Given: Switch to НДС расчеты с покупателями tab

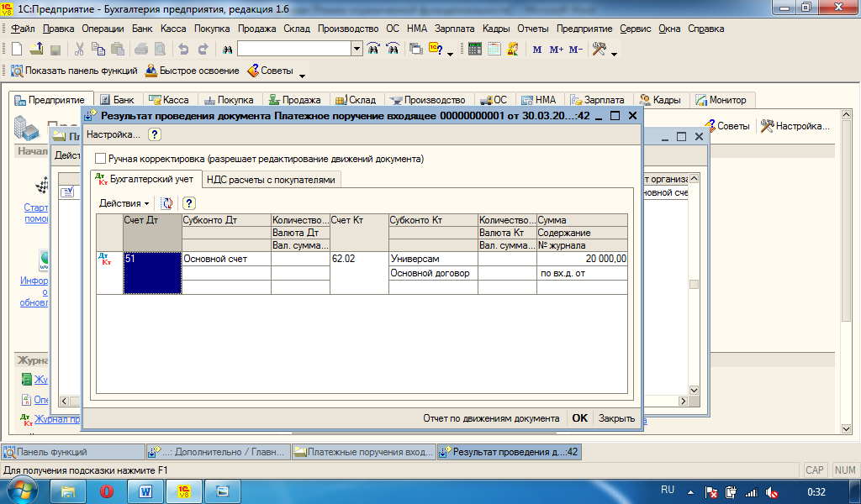Looking at the screenshot, I should click(271, 179).
